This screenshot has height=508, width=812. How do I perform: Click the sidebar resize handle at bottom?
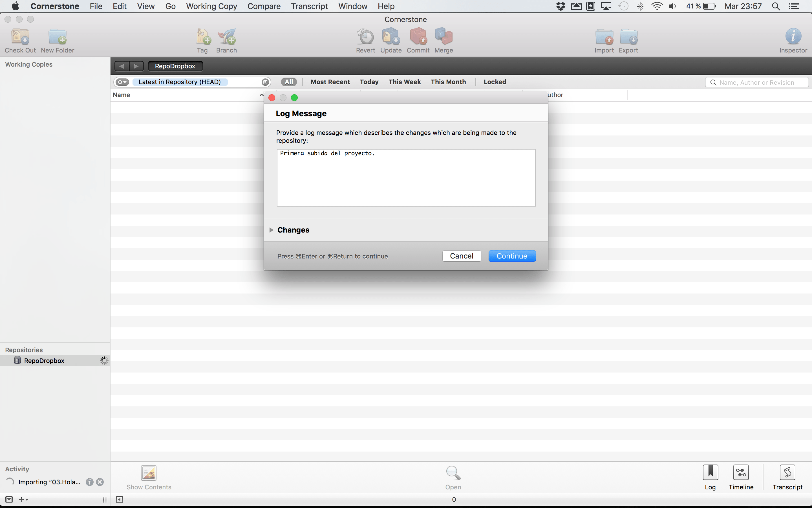coord(105,500)
